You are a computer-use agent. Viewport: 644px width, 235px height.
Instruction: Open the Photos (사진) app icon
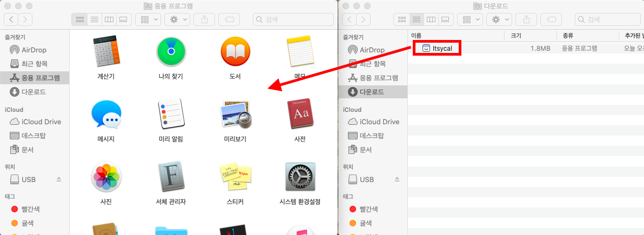106,177
